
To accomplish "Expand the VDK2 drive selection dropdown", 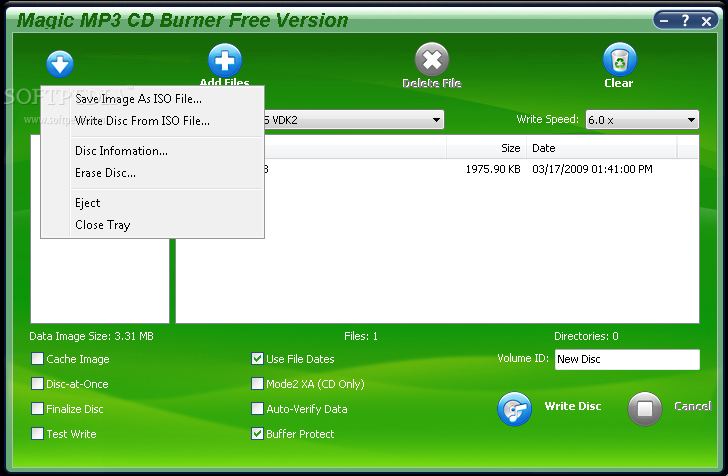I will point(436,120).
